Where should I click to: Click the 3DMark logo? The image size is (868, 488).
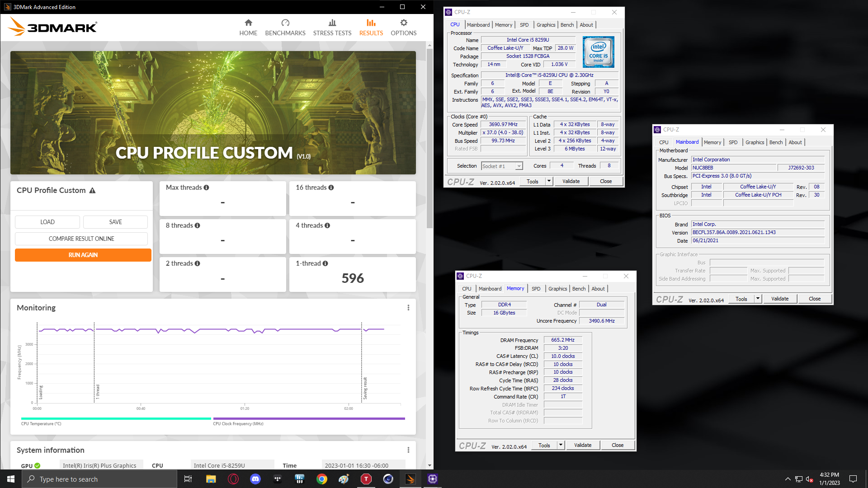52,27
